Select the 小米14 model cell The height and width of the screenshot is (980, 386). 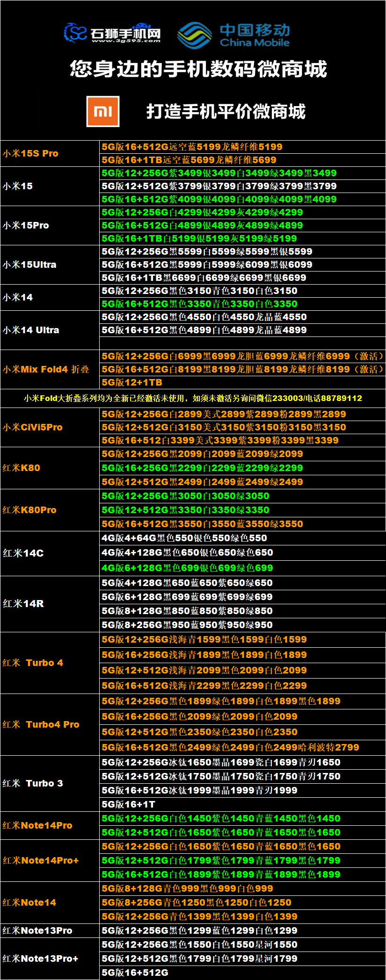click(50, 297)
